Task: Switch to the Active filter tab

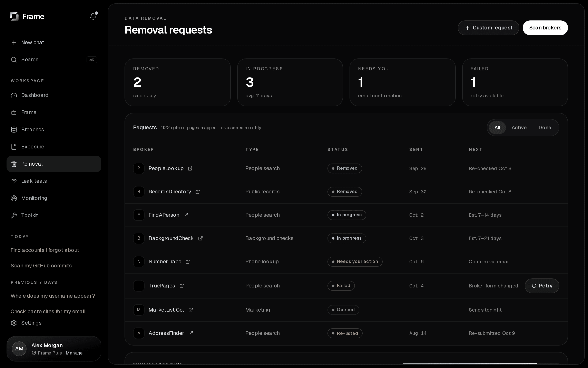Action: coord(519,128)
